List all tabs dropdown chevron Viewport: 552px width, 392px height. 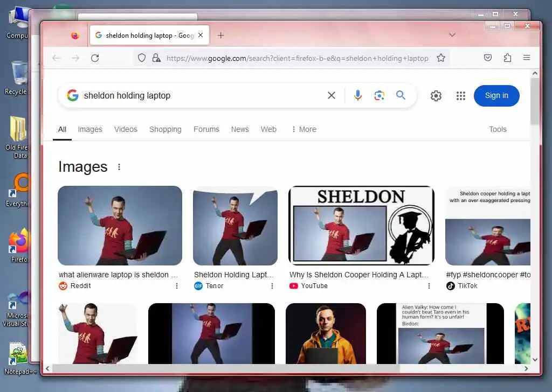[452, 35]
